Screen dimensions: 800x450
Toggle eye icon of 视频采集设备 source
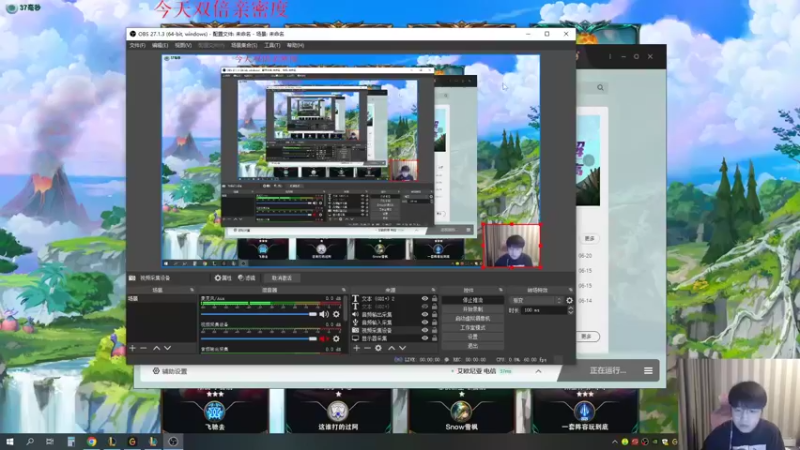424,330
